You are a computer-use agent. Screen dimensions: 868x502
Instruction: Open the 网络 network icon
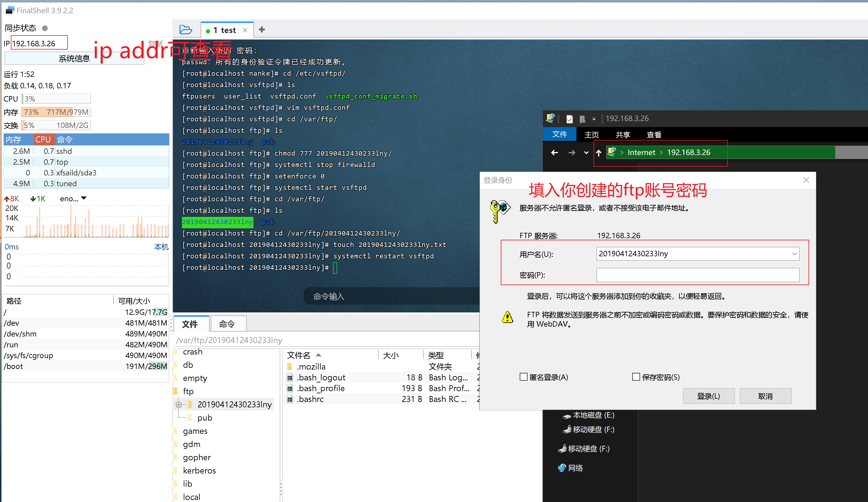562,467
